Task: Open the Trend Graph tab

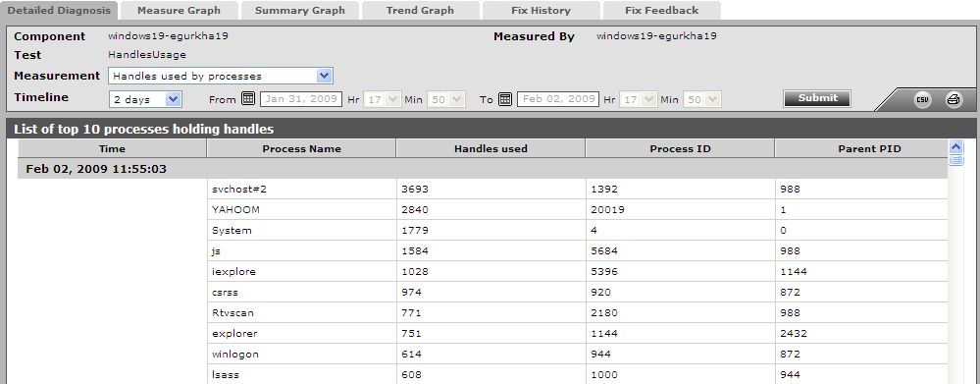Action: point(420,10)
